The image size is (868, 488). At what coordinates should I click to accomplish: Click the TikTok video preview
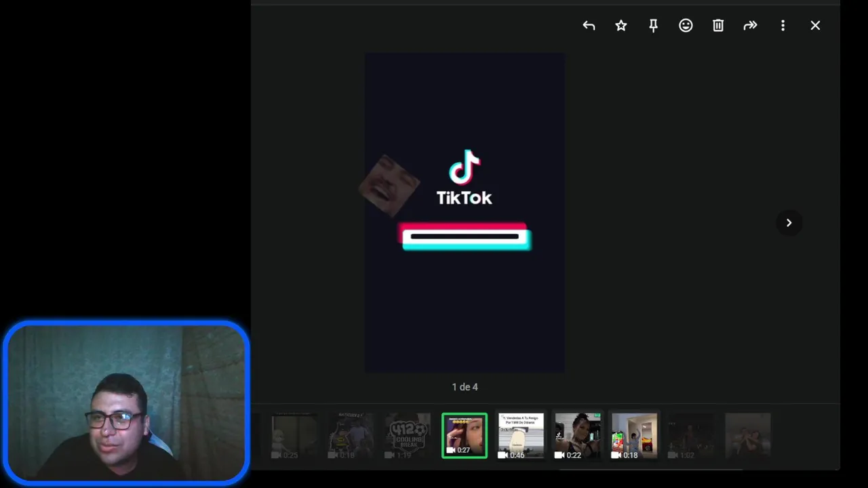coord(465,213)
